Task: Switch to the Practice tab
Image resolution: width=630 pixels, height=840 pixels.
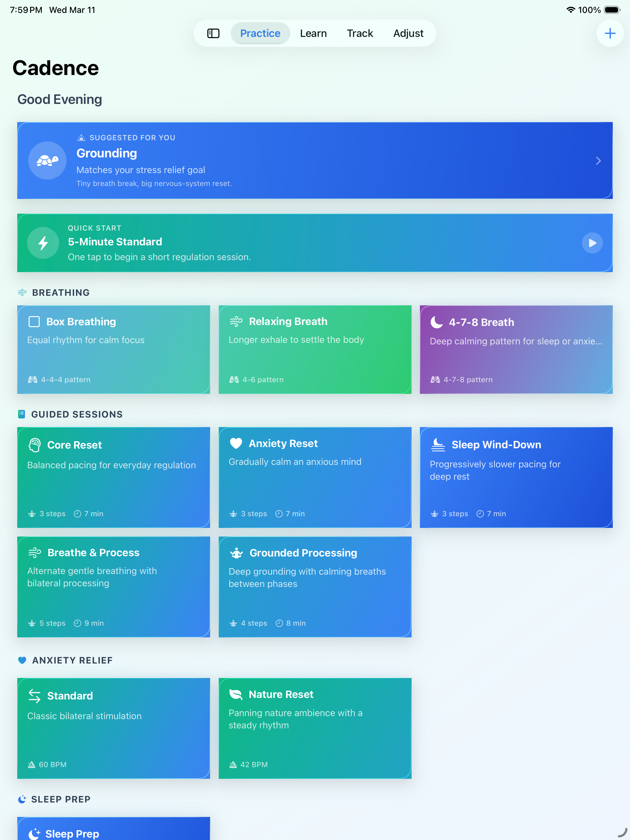Action: pyautogui.click(x=260, y=34)
